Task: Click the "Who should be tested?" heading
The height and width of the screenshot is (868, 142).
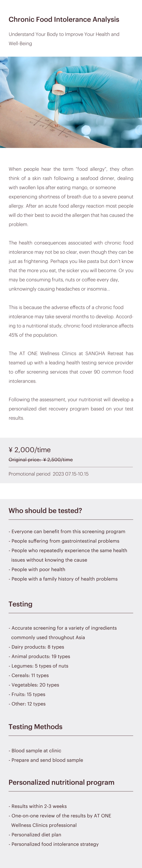Action: 45,510
